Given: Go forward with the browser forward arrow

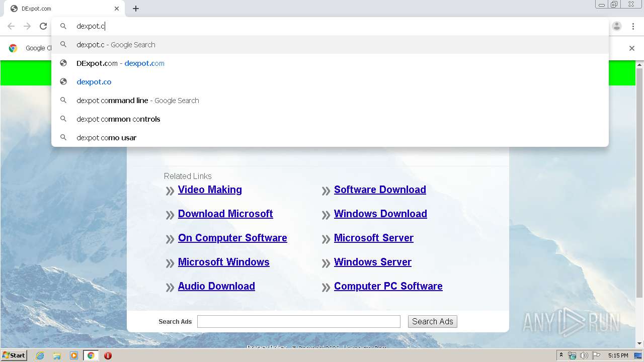Looking at the screenshot, I should click(27, 26).
